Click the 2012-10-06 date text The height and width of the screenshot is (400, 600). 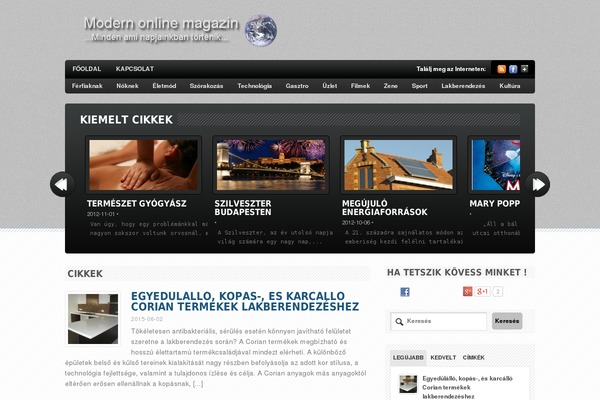[356, 222]
